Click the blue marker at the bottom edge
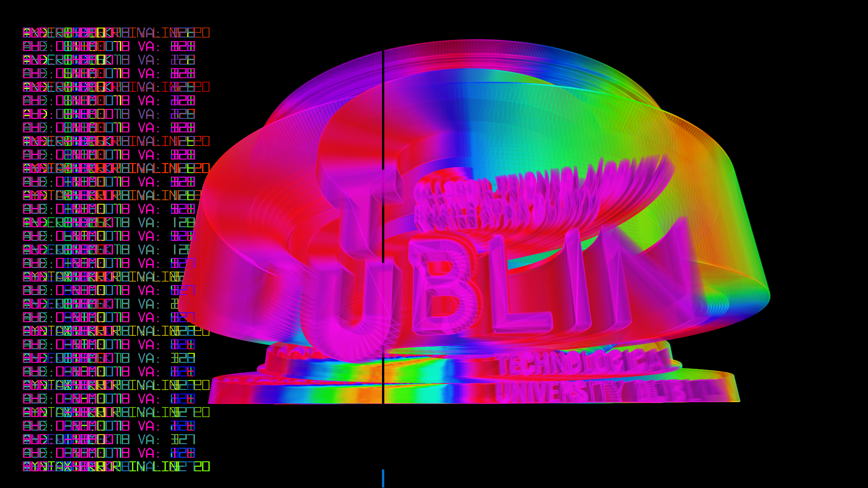 (383, 478)
